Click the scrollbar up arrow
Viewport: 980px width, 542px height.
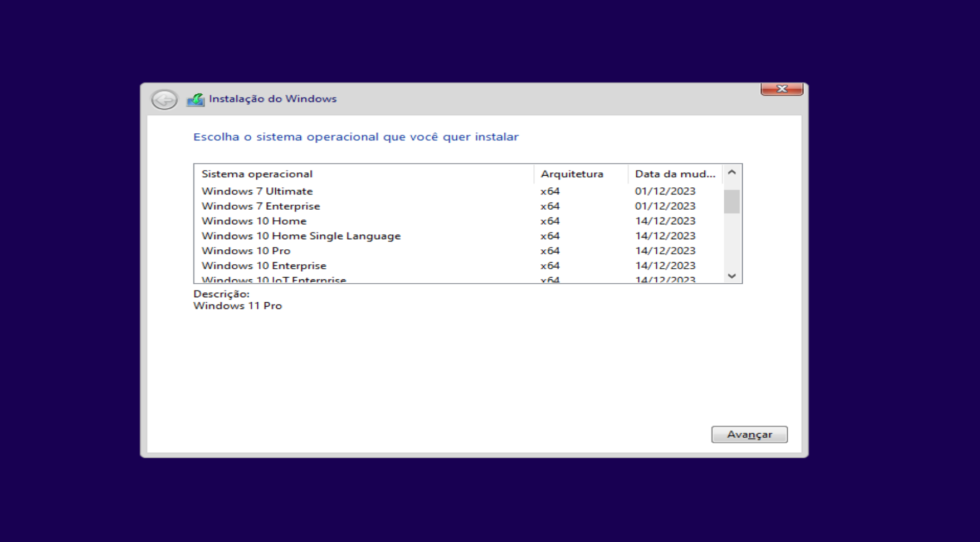(732, 173)
